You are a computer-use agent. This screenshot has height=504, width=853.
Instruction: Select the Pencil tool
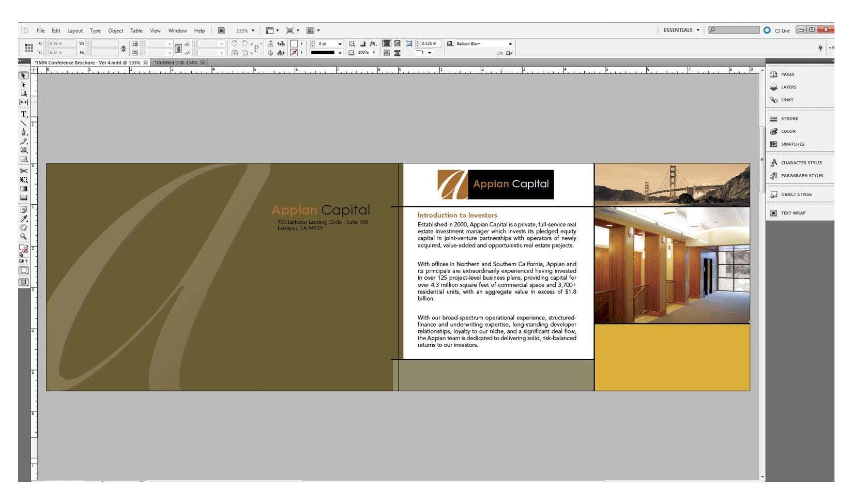23,141
